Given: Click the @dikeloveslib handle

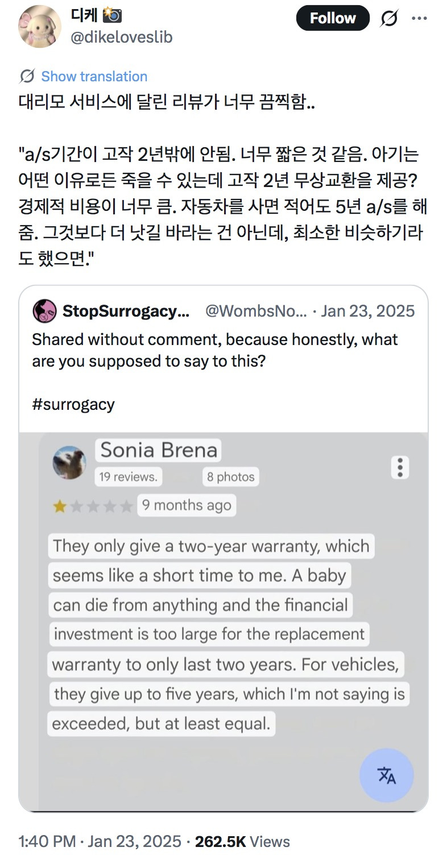Looking at the screenshot, I should click(x=121, y=38).
